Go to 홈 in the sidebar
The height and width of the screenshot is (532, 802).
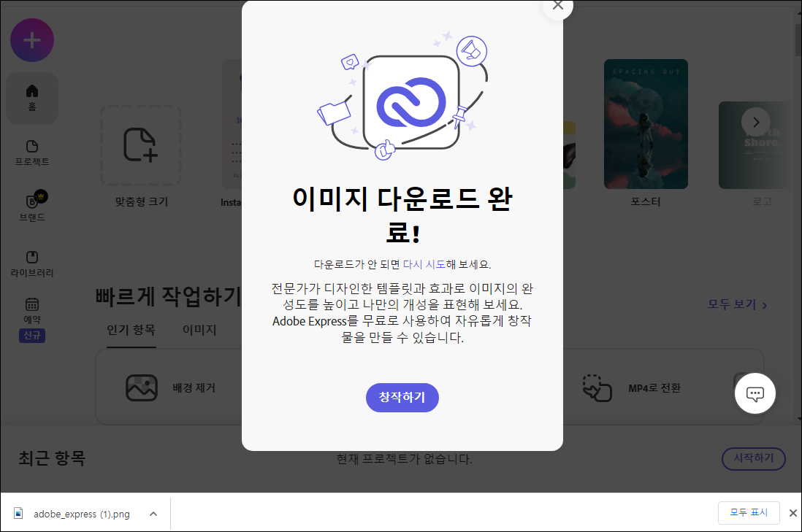(32, 98)
